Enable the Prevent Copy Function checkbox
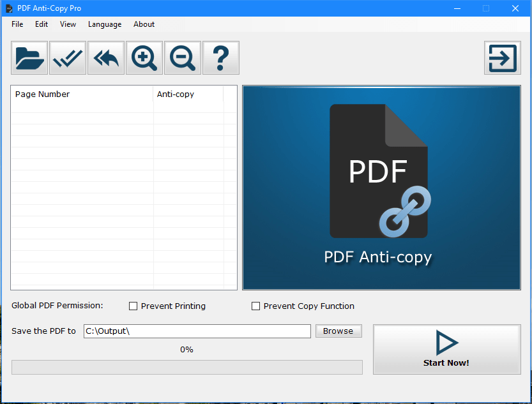Viewport: 532px width, 404px height. (x=255, y=306)
